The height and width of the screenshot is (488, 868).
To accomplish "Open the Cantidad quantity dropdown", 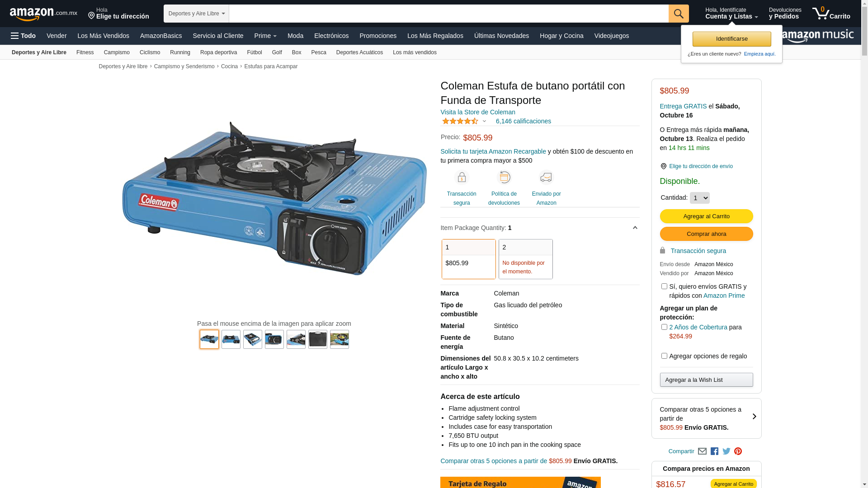I will [699, 198].
